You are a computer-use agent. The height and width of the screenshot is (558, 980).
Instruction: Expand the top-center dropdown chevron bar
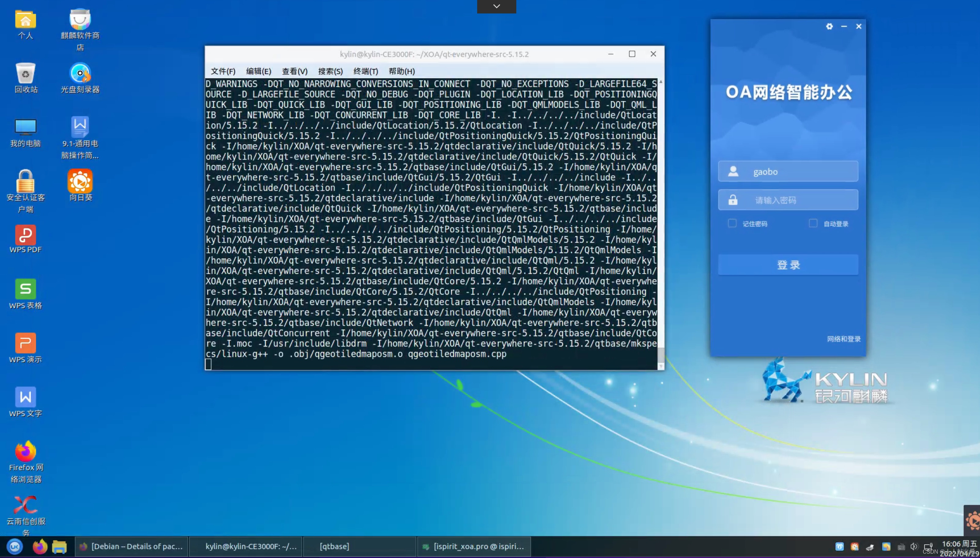(496, 6)
